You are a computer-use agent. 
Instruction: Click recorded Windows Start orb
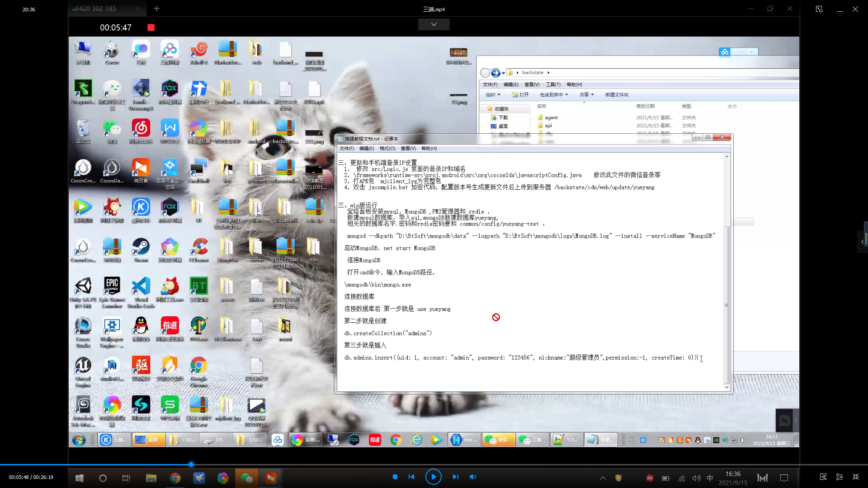(79, 440)
